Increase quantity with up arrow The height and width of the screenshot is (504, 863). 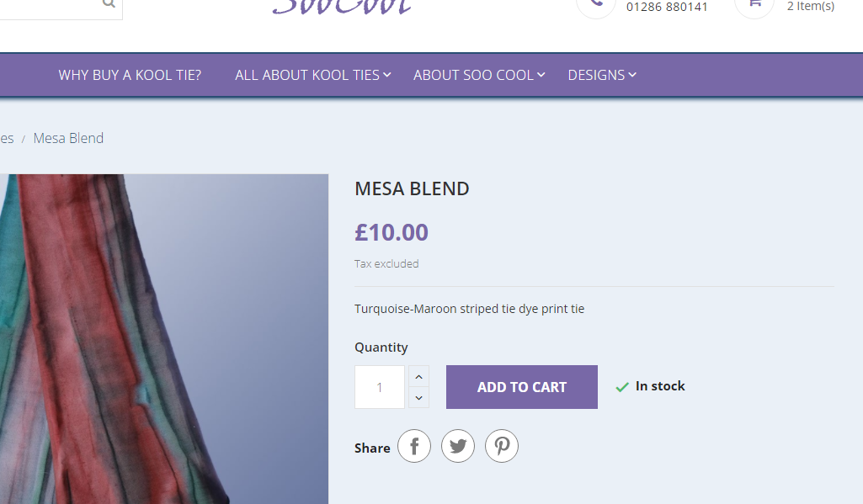click(x=418, y=376)
